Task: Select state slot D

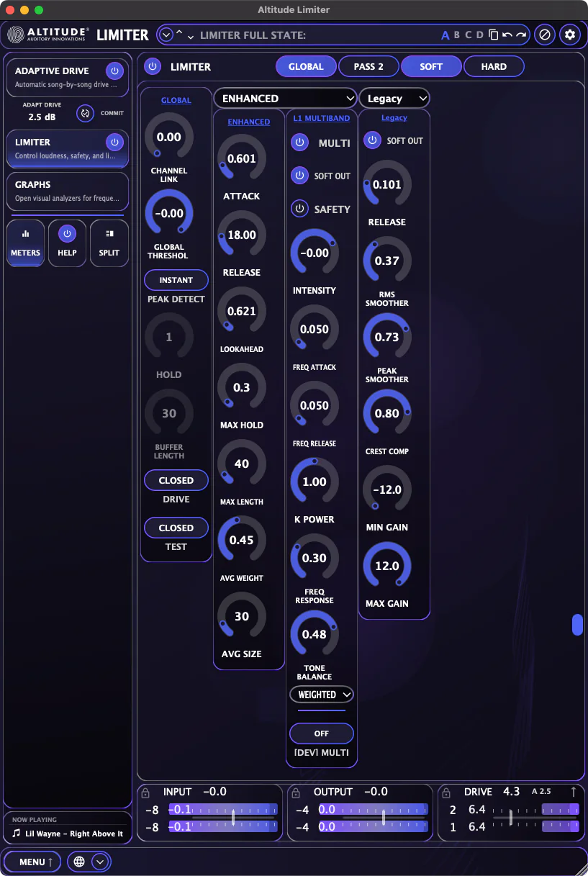Action: pos(480,35)
